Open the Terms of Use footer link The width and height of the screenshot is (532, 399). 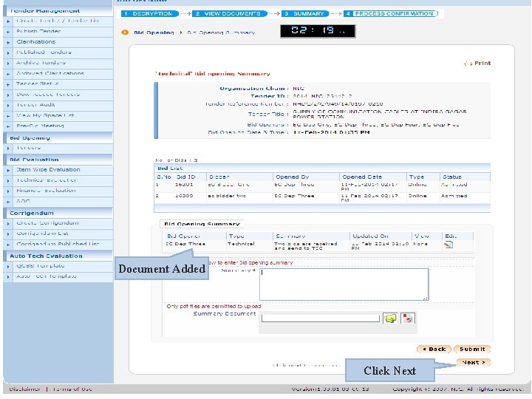[72, 389]
